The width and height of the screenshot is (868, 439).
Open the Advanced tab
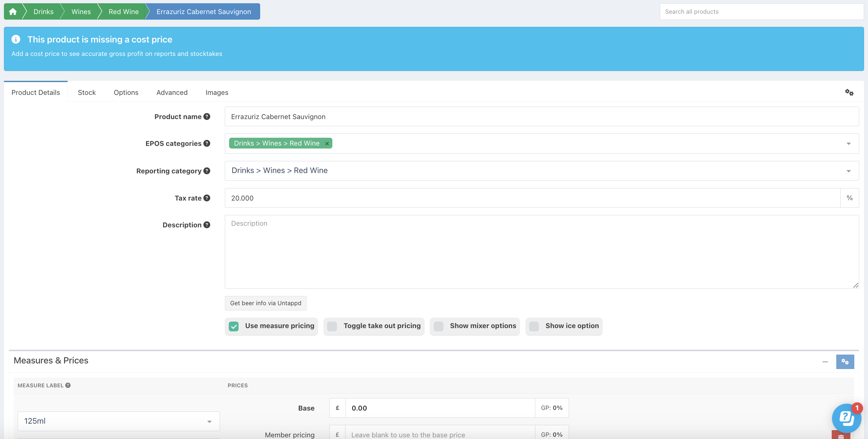tap(172, 92)
